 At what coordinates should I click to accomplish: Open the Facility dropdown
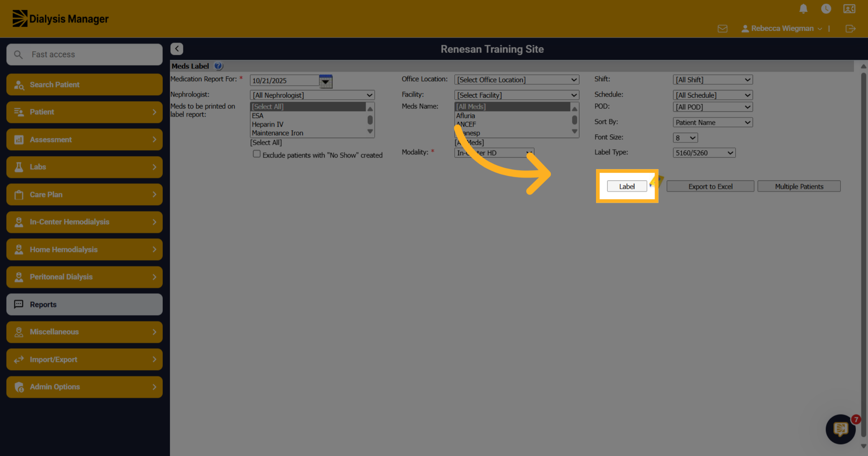pyautogui.click(x=516, y=95)
